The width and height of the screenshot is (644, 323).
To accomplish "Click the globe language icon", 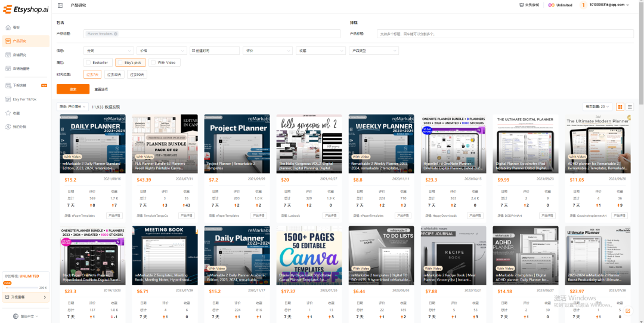I will point(16,316).
